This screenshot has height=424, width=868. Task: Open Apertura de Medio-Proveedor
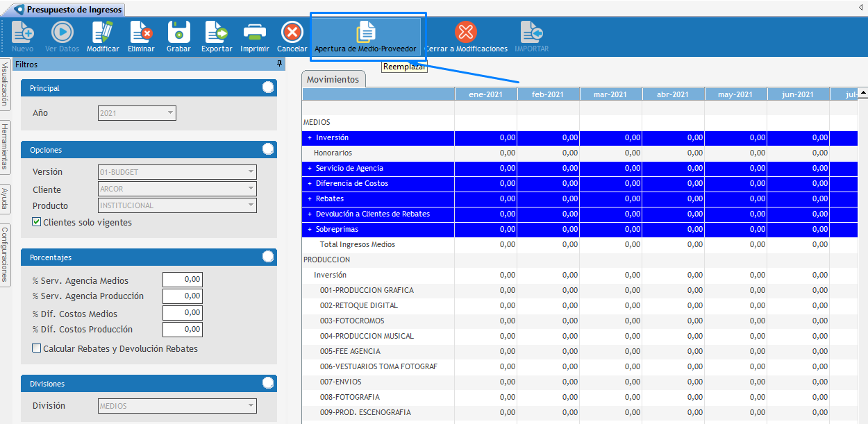pyautogui.click(x=366, y=33)
